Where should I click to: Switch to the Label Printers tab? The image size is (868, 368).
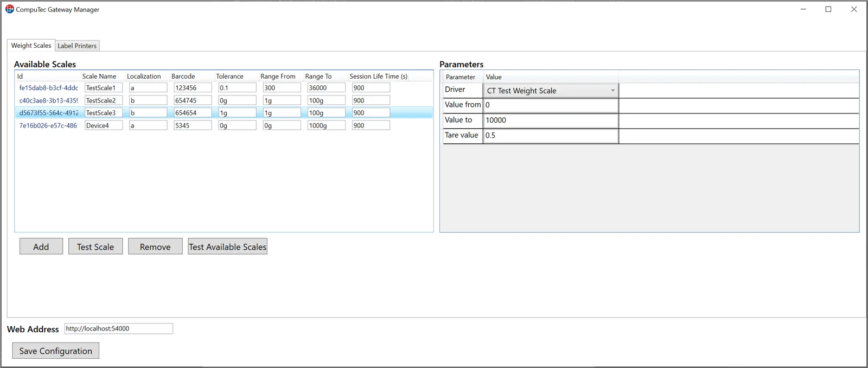(77, 46)
